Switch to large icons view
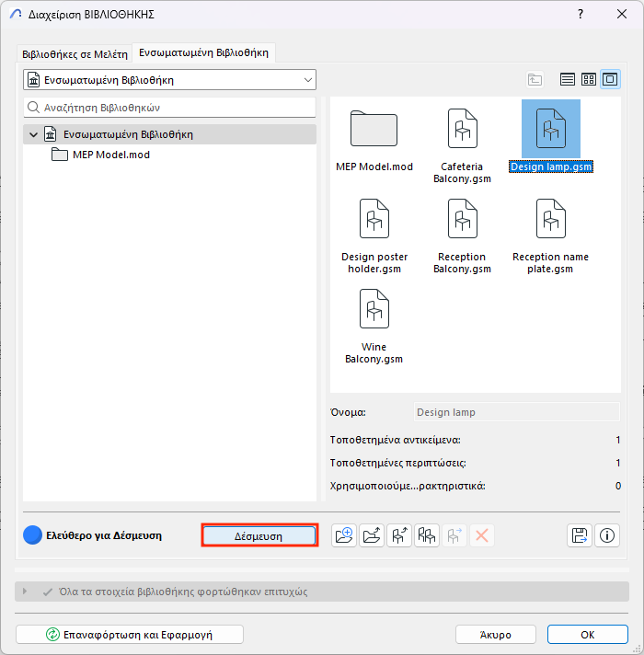 610,79
